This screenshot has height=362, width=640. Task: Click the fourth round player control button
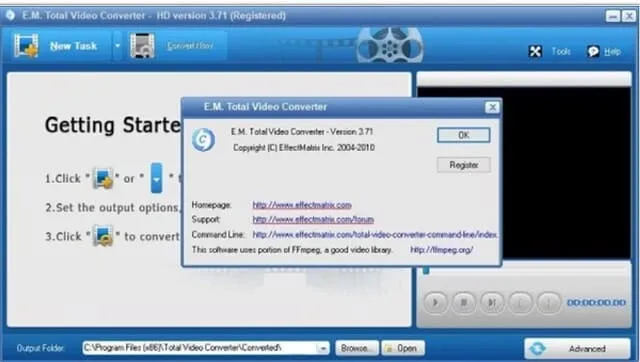[520, 302]
